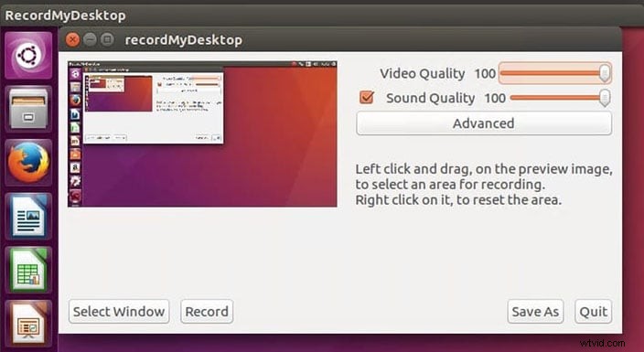Click the Video Quality value 100
This screenshot has width=644, height=352.
(x=485, y=74)
